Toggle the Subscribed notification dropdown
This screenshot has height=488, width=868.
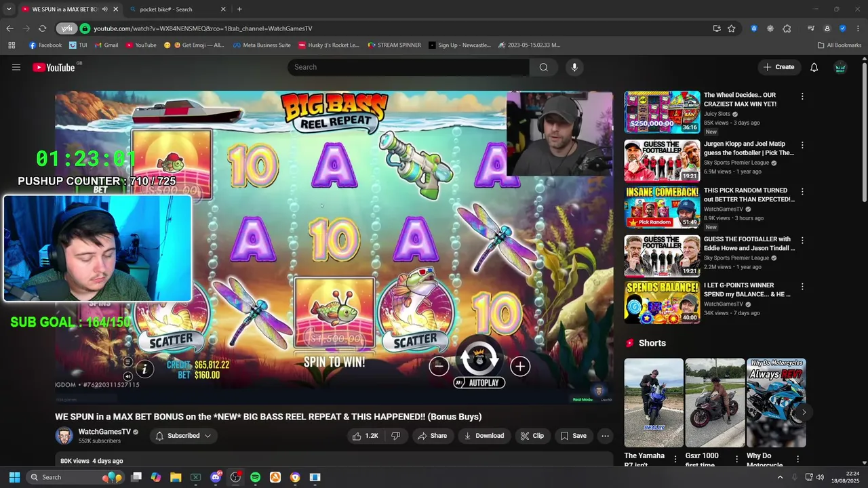[x=183, y=436]
